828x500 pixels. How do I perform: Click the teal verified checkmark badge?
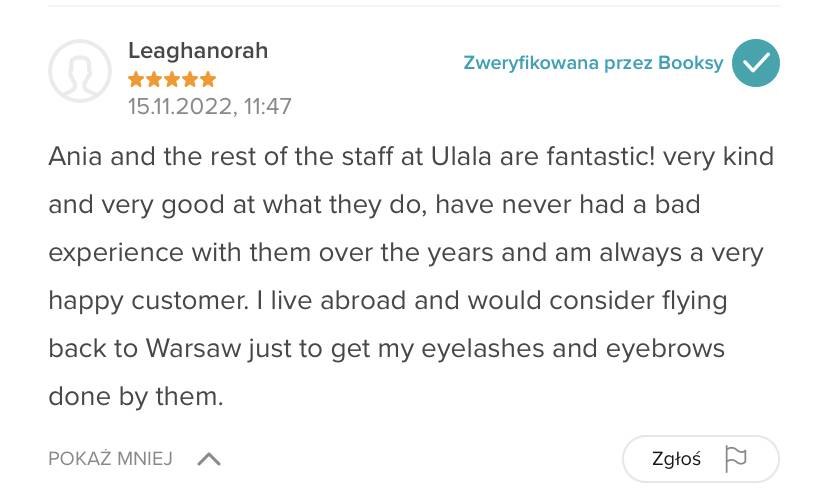click(755, 63)
